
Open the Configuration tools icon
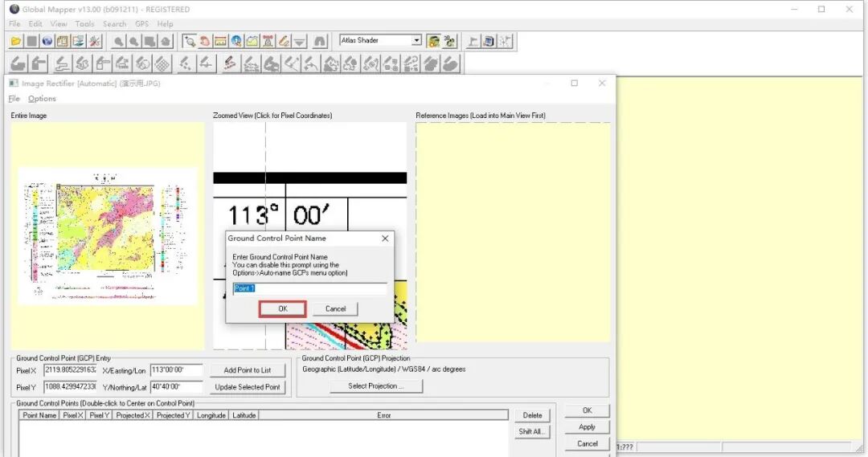(x=95, y=41)
